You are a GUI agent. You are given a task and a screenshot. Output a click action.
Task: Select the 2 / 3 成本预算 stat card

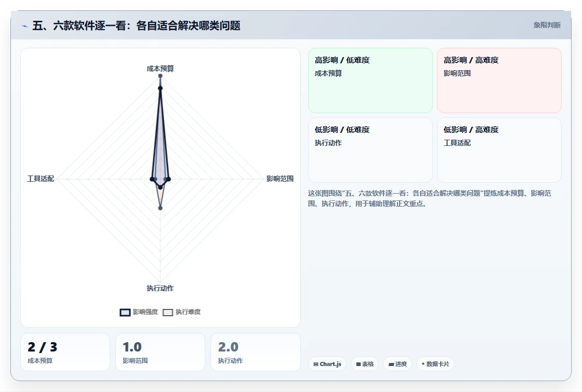(65, 352)
